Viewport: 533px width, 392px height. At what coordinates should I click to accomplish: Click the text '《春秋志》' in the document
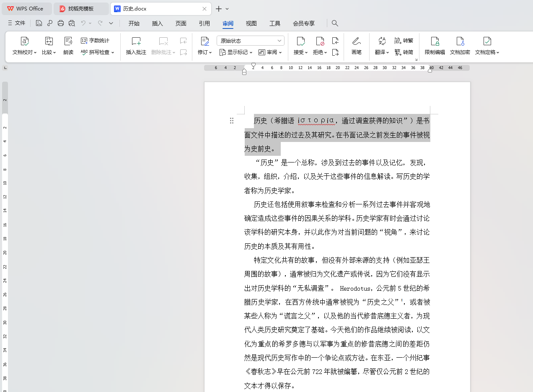point(261,371)
